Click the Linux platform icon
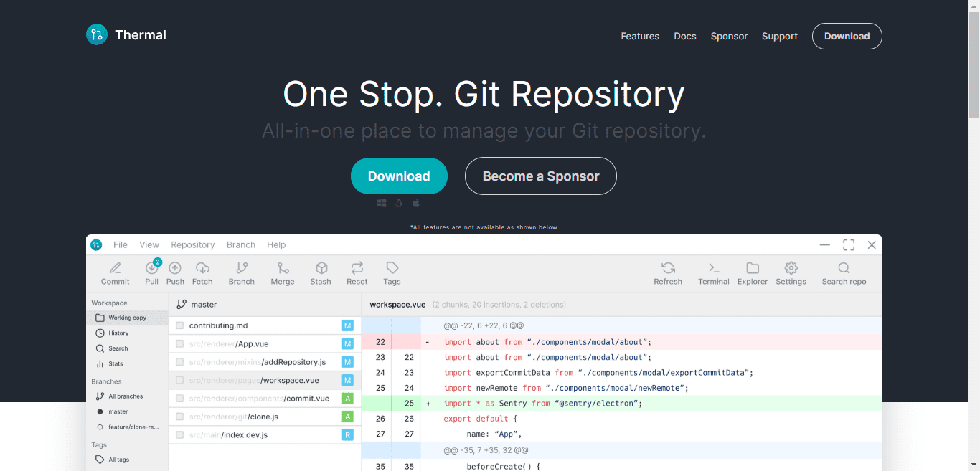The image size is (980, 471). coord(399,204)
